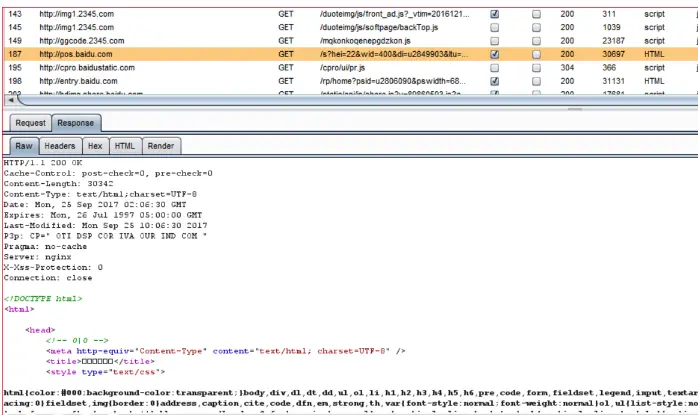
Task: Click the history table horizontal scrollbar track
Action: pyautogui.click(x=356, y=101)
